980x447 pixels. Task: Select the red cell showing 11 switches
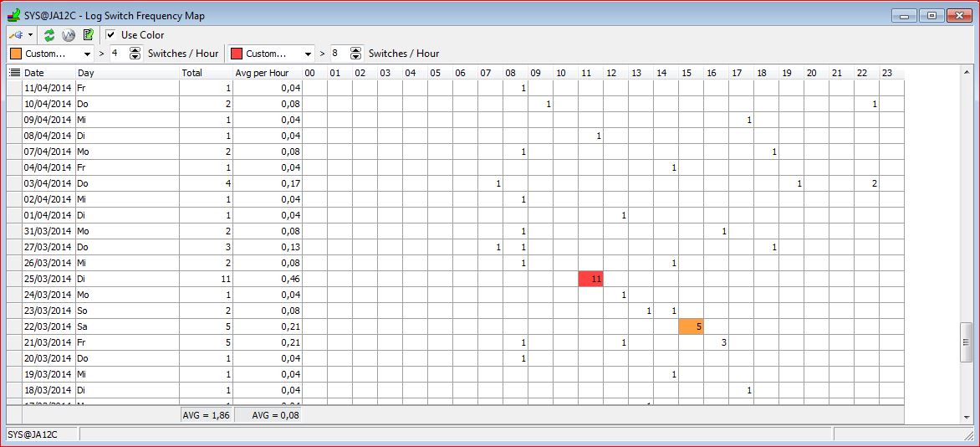[x=590, y=280]
